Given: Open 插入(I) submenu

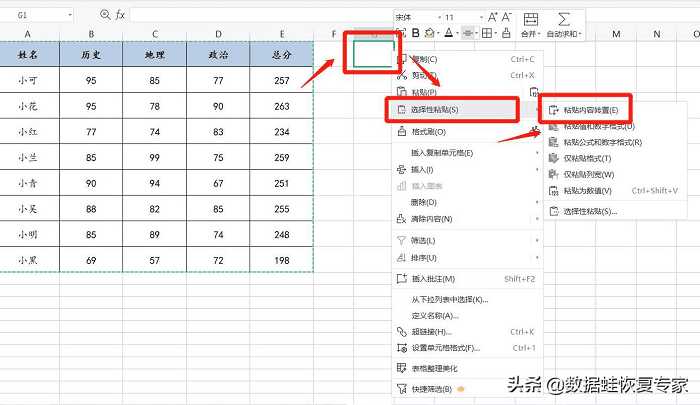Looking at the screenshot, I should tap(467, 169).
